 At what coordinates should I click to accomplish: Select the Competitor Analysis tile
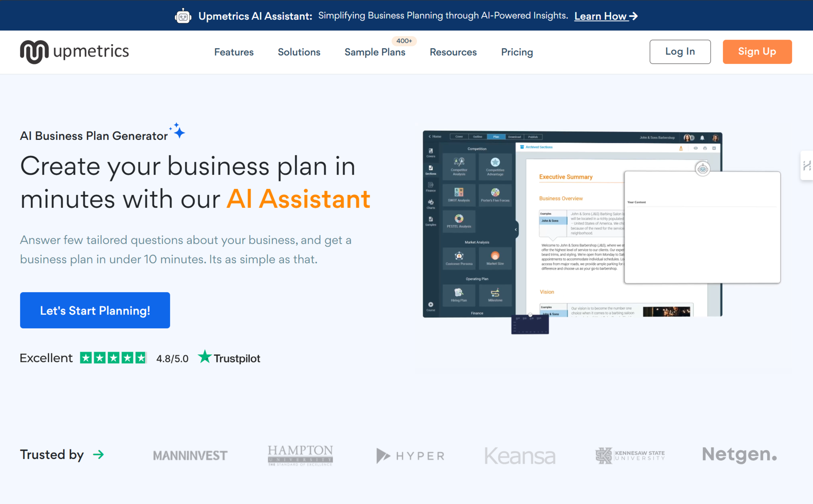[x=459, y=167]
